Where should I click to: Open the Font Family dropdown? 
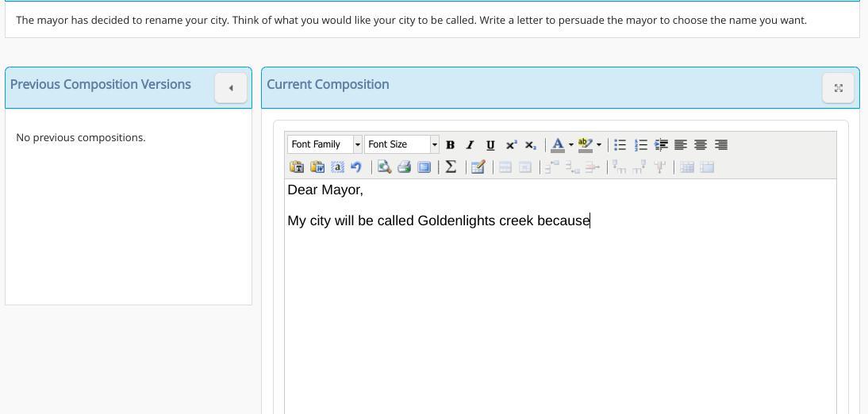tap(357, 144)
